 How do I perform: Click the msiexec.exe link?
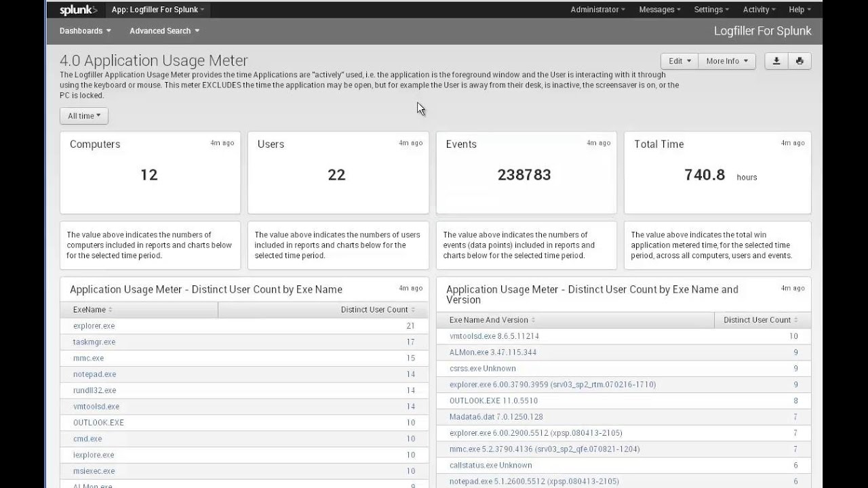[x=94, y=471]
